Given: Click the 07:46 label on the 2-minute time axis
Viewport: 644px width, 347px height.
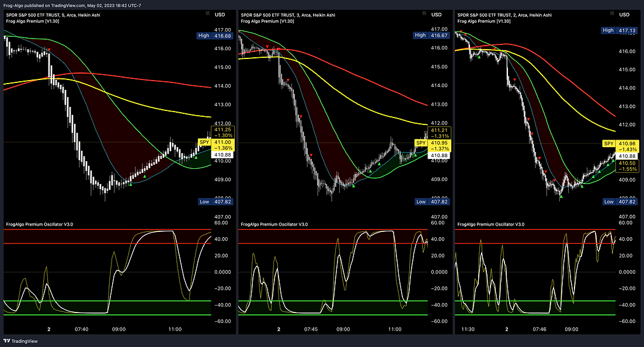Looking at the screenshot, I should [x=539, y=329].
